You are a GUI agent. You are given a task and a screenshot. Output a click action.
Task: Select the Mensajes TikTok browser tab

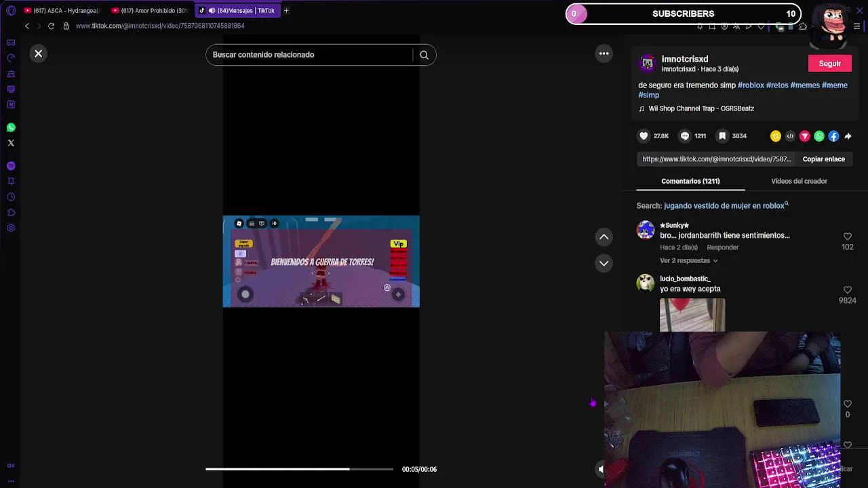click(237, 11)
